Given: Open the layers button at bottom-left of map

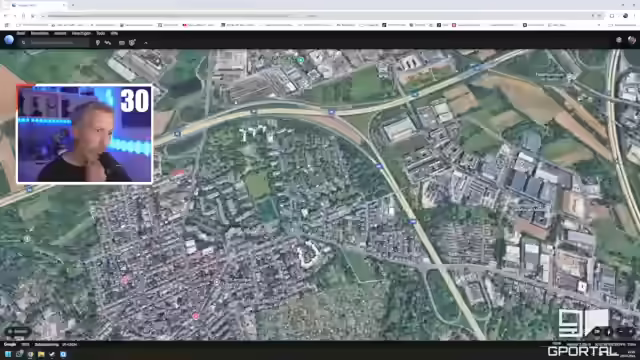Looking at the screenshot, I should coord(18,331).
